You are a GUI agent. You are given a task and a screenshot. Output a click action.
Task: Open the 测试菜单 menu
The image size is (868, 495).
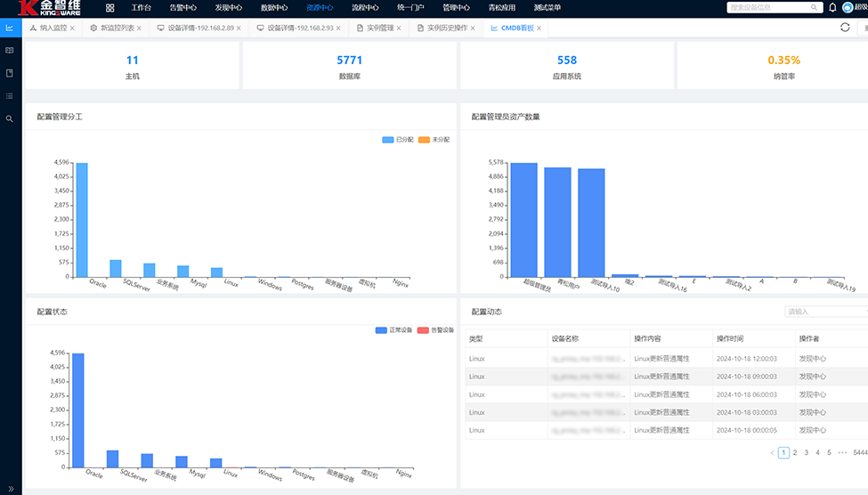click(x=547, y=8)
